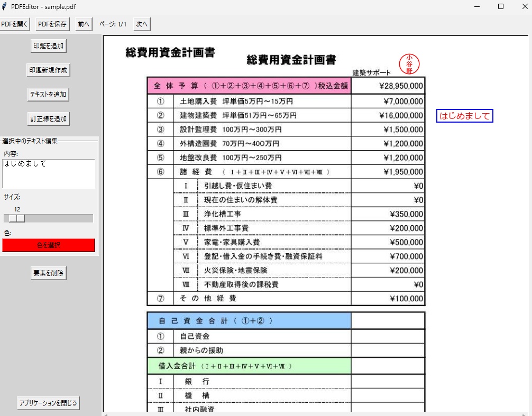The image size is (532, 416).
Task: Go to the previous page with 前へ
Action: (x=82, y=24)
